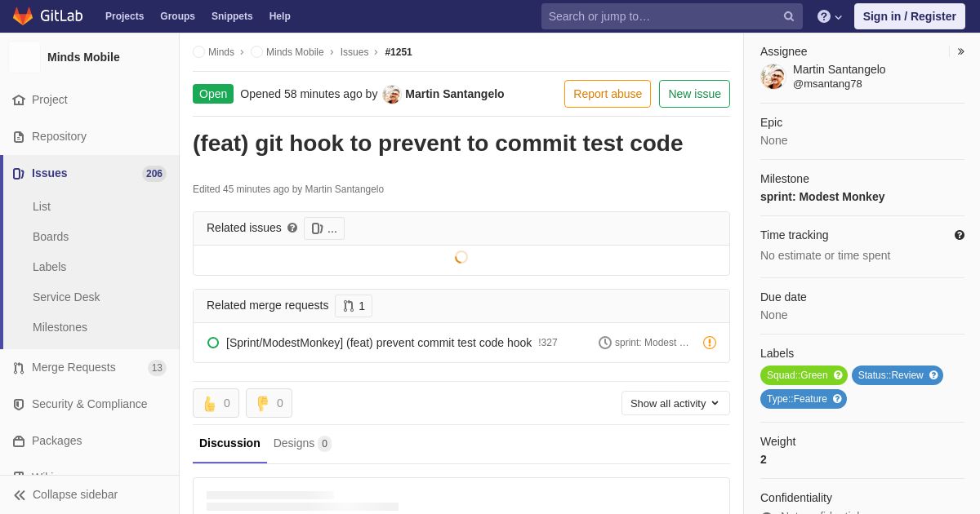
Task: Click the author avatar next to Opened
Action: coord(392,94)
